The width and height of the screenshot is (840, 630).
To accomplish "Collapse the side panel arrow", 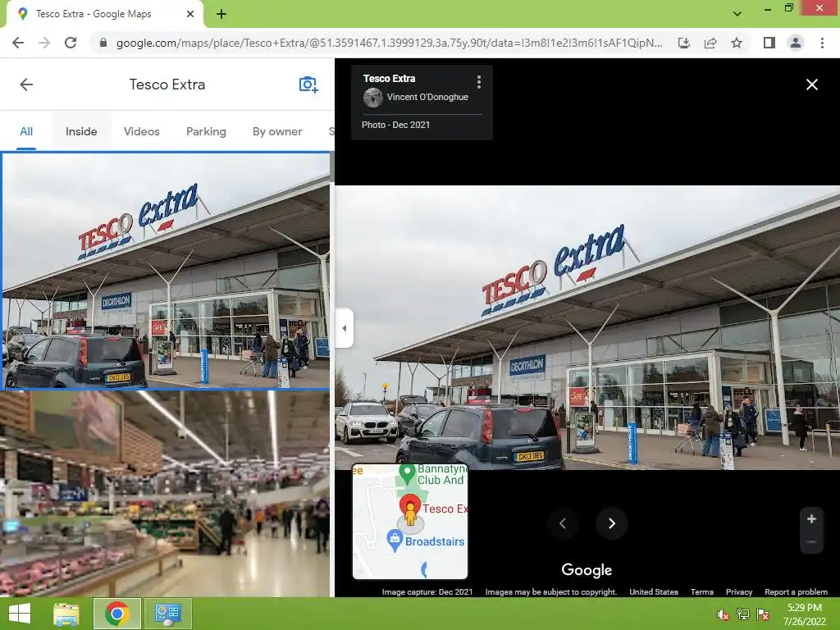I will coord(344,328).
